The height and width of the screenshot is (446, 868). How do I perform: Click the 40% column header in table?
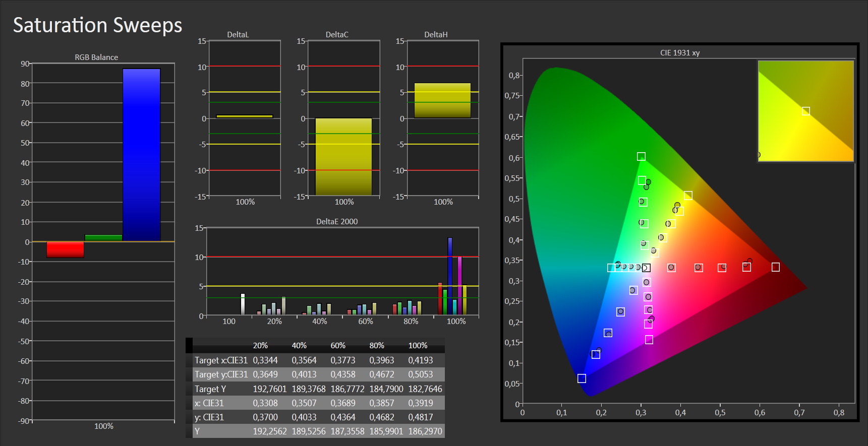click(x=299, y=346)
